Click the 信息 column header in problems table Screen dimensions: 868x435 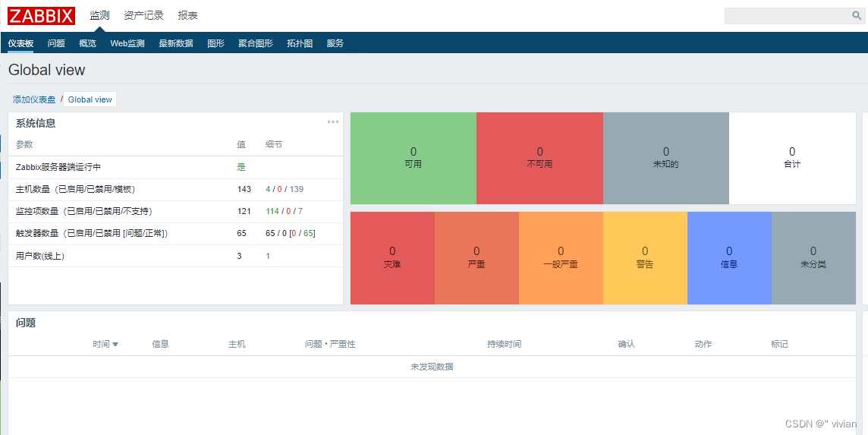point(161,344)
